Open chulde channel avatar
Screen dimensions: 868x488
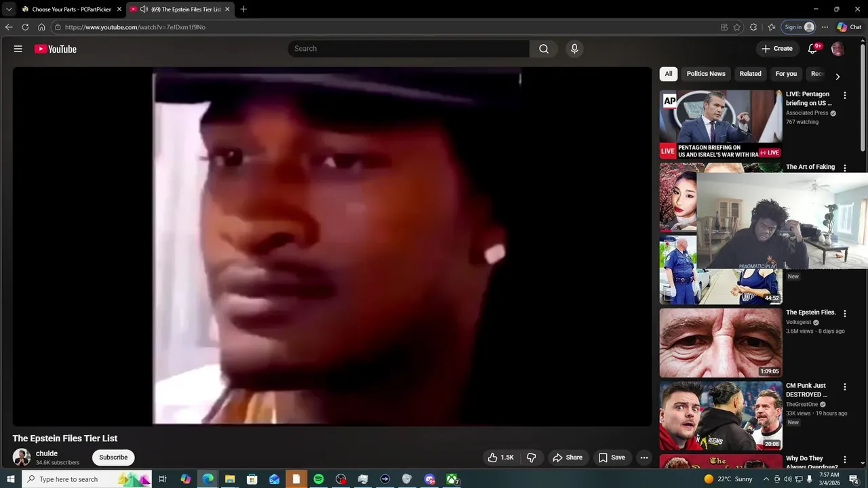click(x=22, y=457)
